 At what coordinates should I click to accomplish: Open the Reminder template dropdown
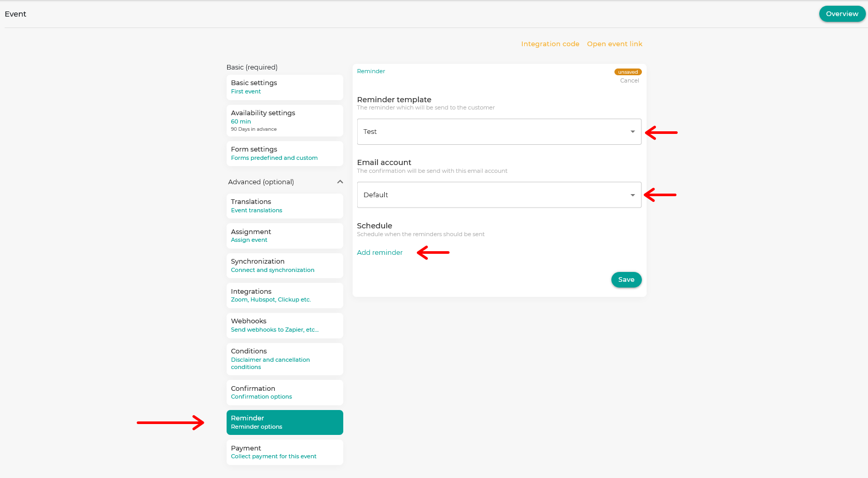[x=499, y=132]
